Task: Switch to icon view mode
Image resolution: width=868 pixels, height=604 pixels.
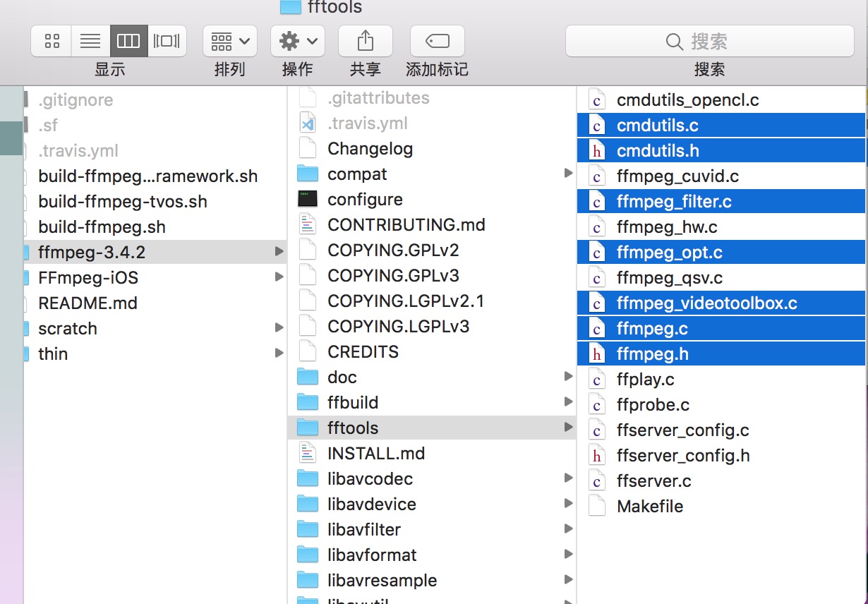Action: [52, 41]
